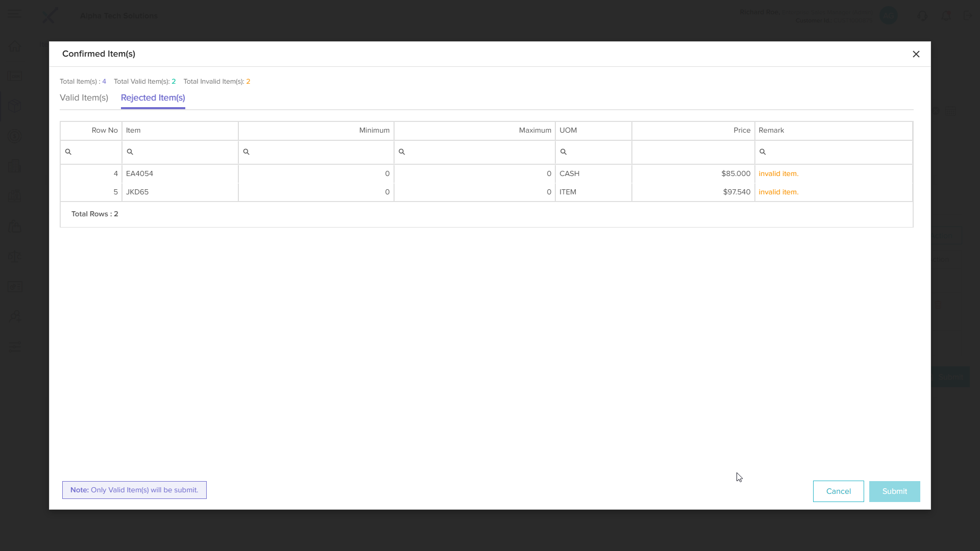Click the Cancel button
980x551 pixels.
coord(838,491)
